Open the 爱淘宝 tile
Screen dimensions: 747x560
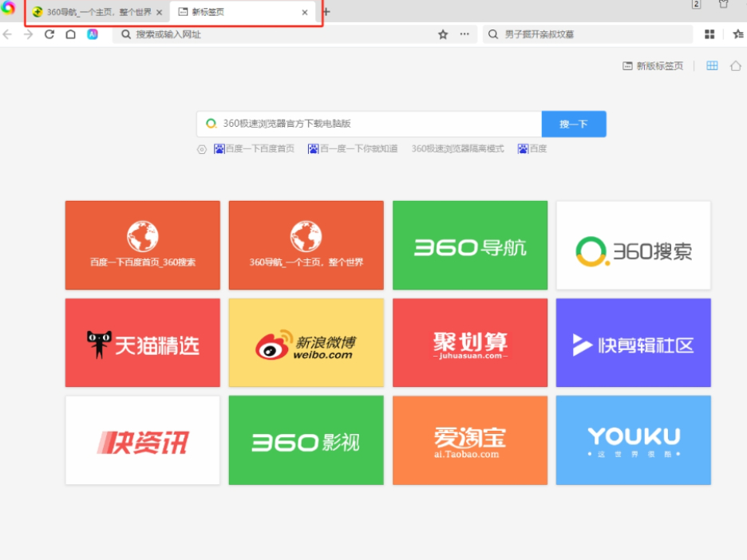pos(470,440)
